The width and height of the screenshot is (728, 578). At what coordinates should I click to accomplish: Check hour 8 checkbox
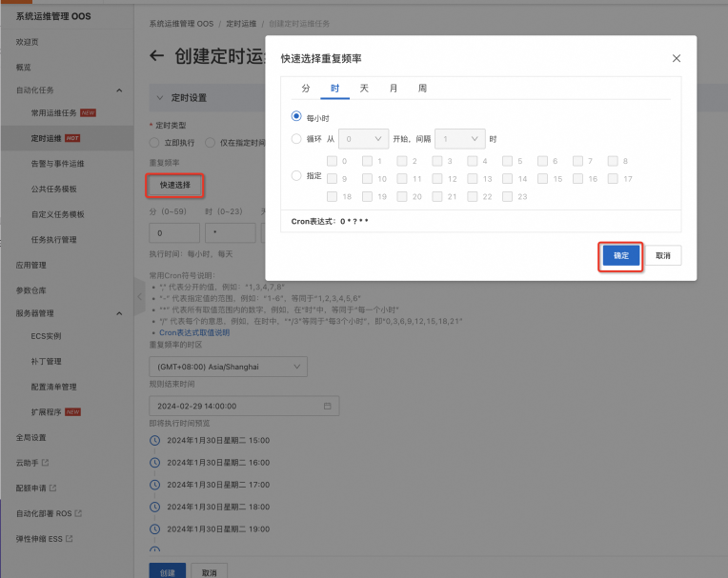(613, 161)
